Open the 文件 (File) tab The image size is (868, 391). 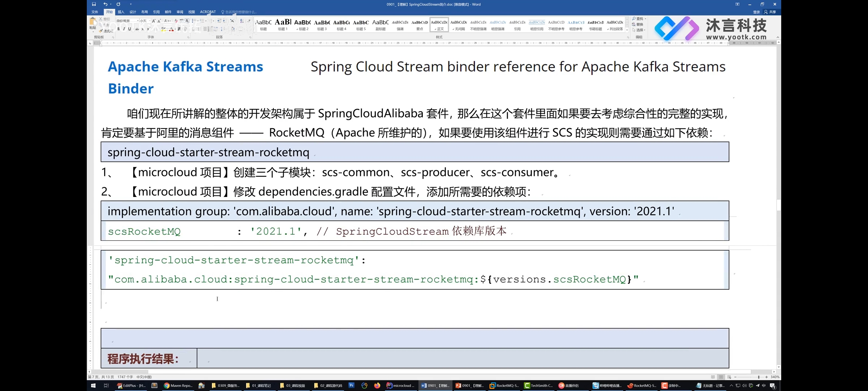[95, 12]
